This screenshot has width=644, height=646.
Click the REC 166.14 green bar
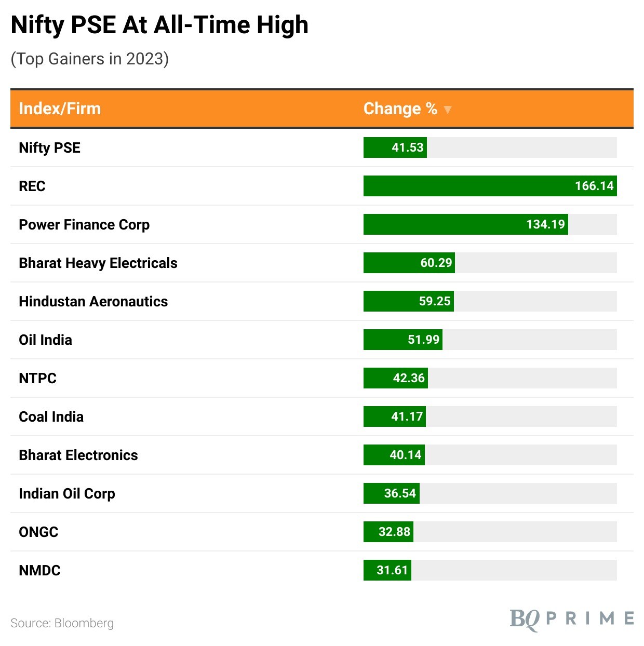490,186
